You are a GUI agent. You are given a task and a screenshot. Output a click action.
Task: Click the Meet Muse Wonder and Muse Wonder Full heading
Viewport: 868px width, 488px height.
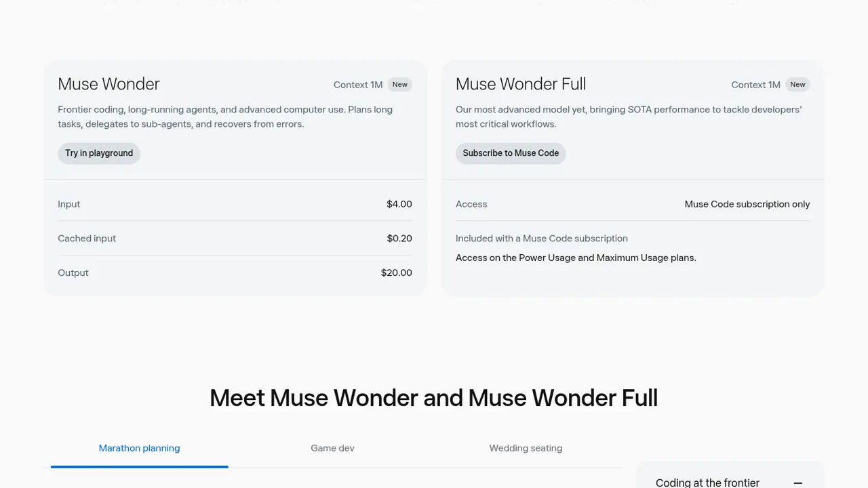434,398
